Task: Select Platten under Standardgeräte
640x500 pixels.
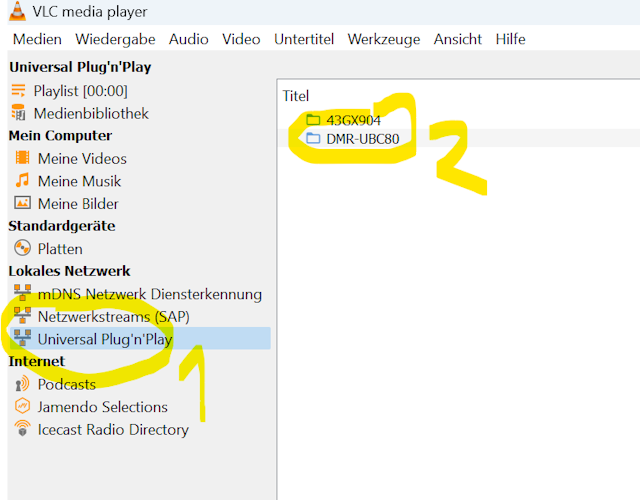Action: point(60,249)
